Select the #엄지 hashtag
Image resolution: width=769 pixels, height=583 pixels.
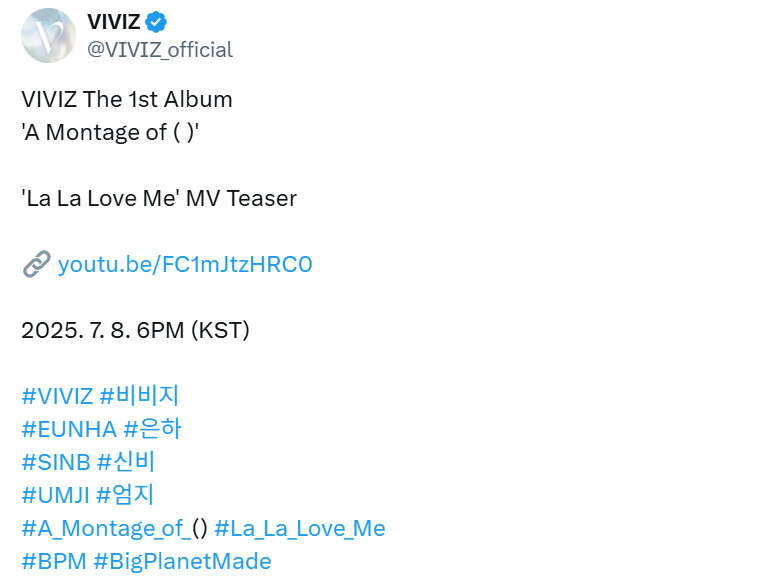pyautogui.click(x=126, y=495)
